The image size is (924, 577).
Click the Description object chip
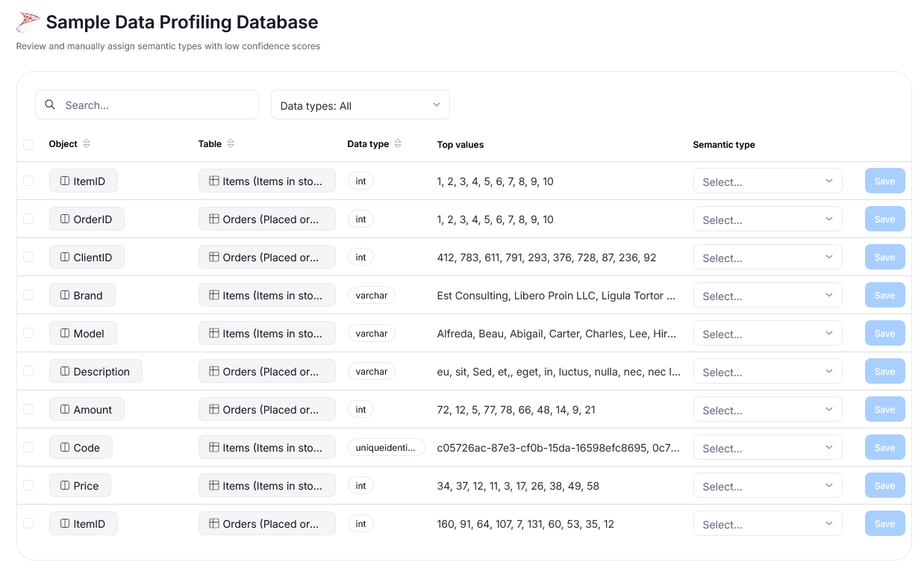click(x=96, y=372)
